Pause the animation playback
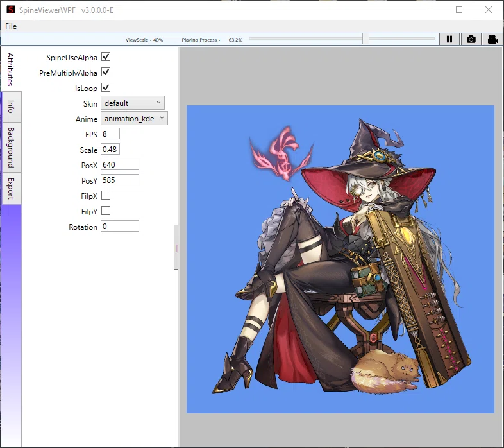 [x=449, y=39]
